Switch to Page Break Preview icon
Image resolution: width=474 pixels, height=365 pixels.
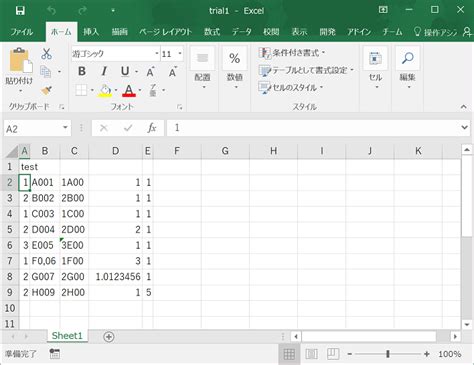[x=333, y=354]
